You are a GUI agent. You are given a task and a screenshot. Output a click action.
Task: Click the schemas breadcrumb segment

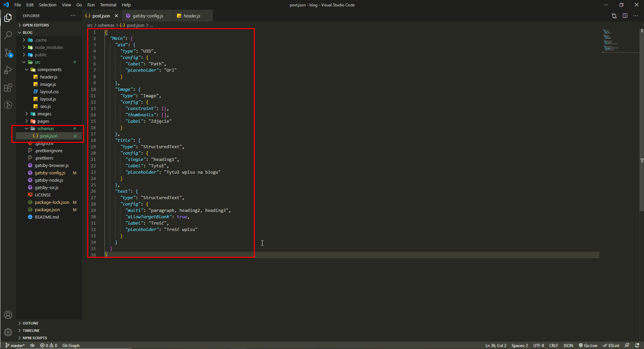[x=106, y=25]
